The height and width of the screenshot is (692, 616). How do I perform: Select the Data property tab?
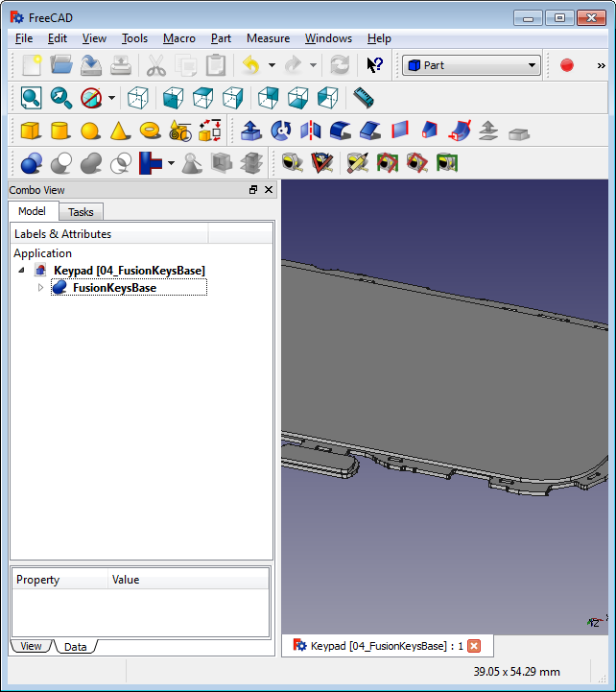coord(76,647)
